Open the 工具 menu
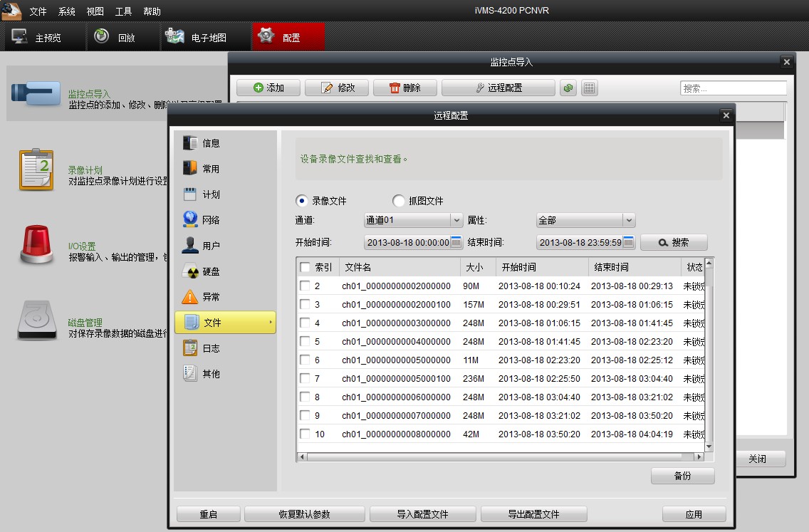This screenshot has width=809, height=532. (123, 11)
